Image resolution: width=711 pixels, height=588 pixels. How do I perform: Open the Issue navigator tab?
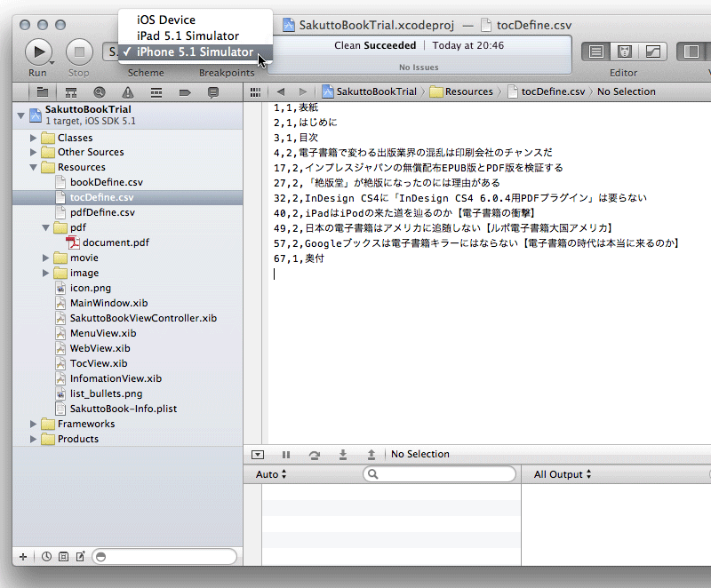[128, 92]
